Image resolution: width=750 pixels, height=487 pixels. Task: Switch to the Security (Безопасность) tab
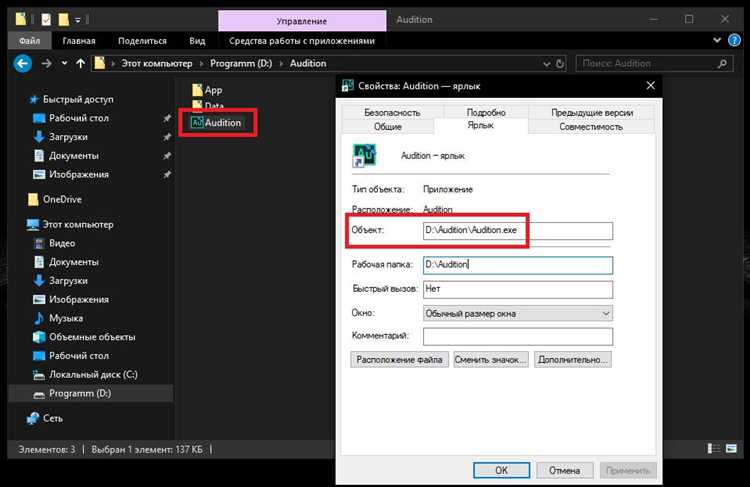click(x=392, y=113)
